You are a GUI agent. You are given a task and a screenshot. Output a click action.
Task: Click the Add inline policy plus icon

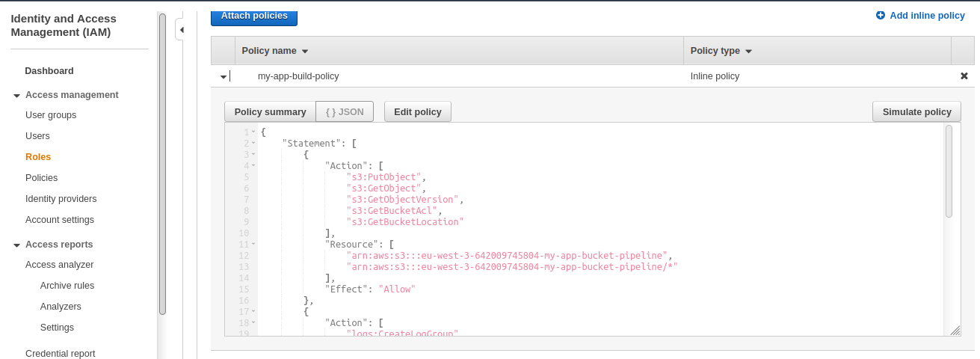pyautogui.click(x=880, y=15)
